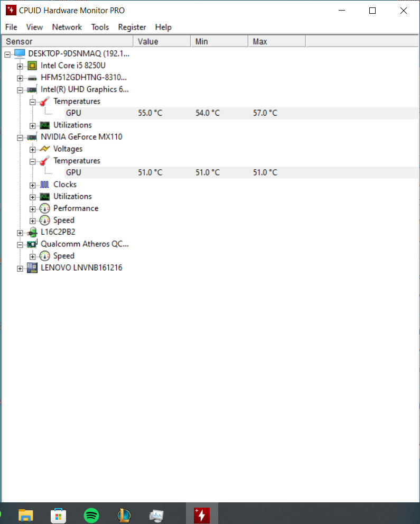Expand the Clocks branch

(32, 186)
